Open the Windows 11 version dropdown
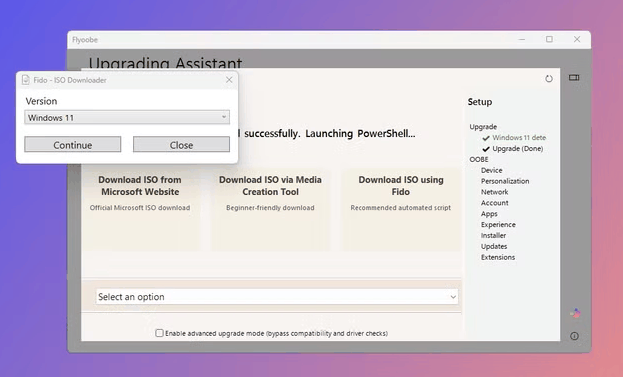Viewport: 623px width, 377px height. [x=127, y=117]
